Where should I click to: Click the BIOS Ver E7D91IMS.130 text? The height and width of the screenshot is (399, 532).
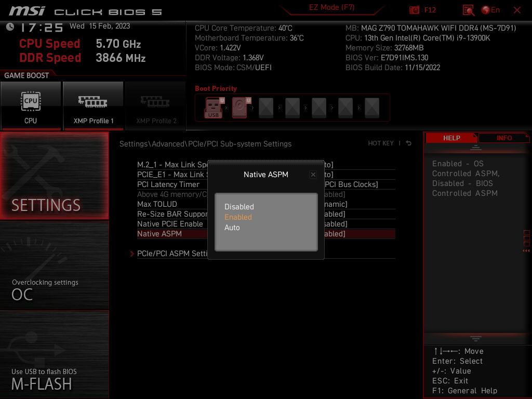tap(387, 58)
